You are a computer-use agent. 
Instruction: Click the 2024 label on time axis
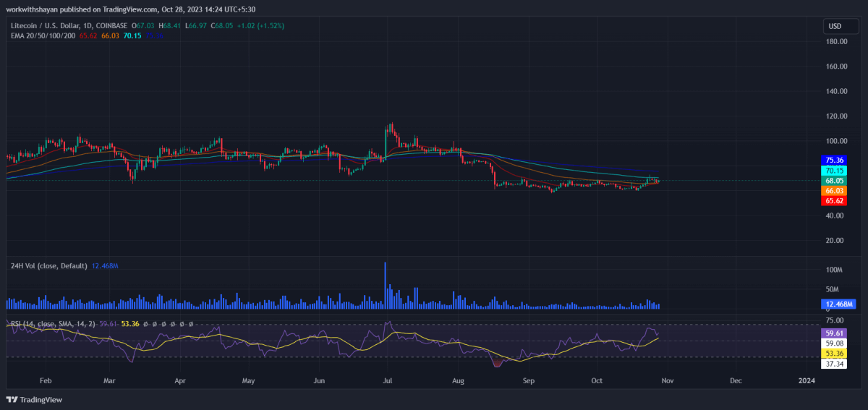pyautogui.click(x=806, y=380)
